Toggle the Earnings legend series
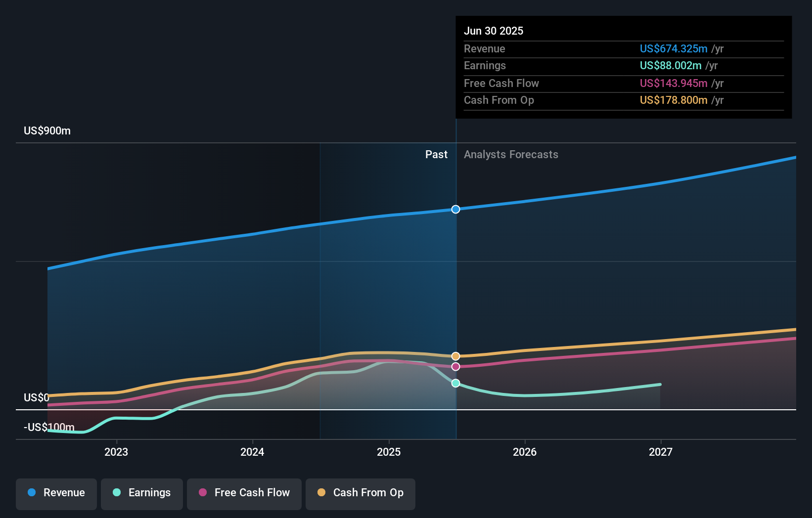812x518 pixels. pos(142,493)
